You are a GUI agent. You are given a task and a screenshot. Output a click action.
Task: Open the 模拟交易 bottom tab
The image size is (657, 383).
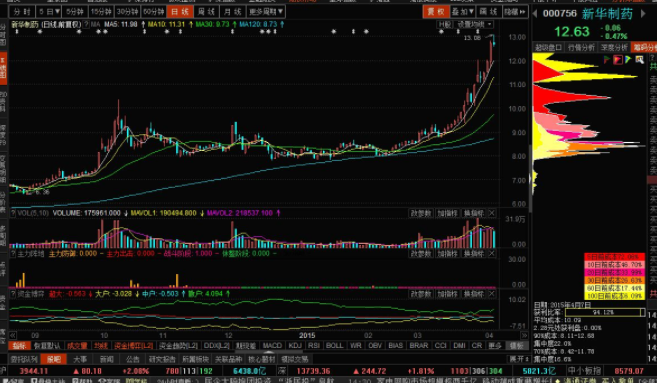(295, 359)
